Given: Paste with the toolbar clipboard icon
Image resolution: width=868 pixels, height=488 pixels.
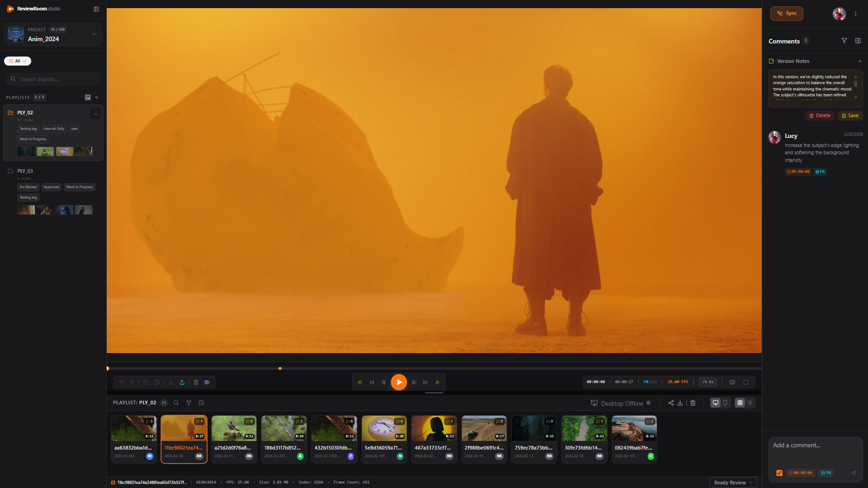Looking at the screenshot, I should tap(157, 383).
